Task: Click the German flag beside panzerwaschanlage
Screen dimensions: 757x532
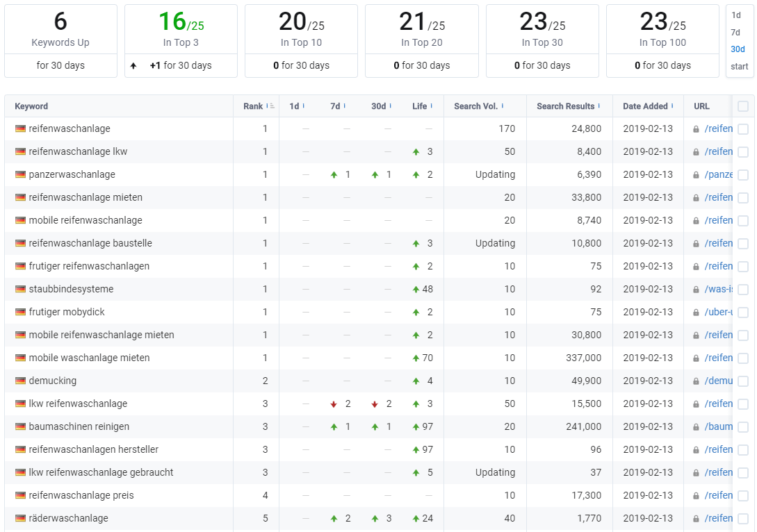Action: pos(20,174)
